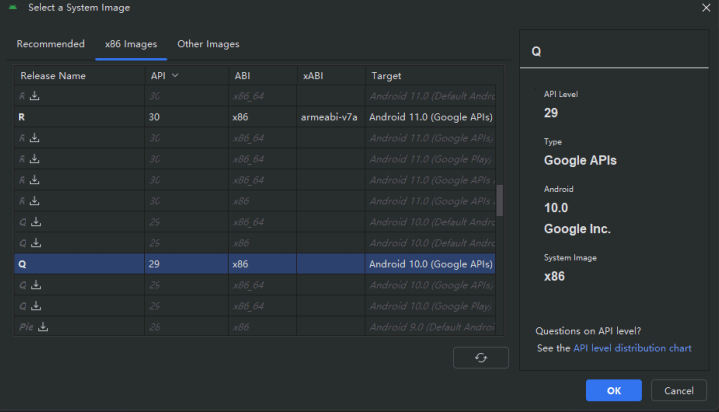Toggle sort order via API column arrow

pos(176,75)
